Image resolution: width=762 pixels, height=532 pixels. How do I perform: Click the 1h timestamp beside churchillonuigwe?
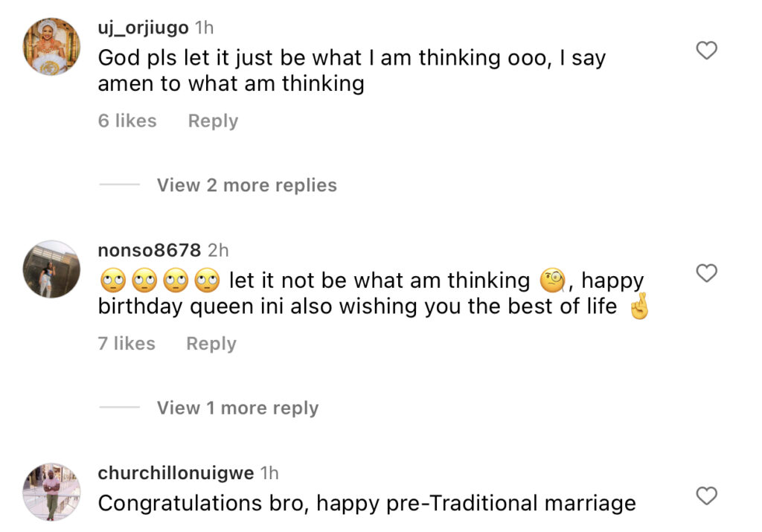click(x=269, y=472)
